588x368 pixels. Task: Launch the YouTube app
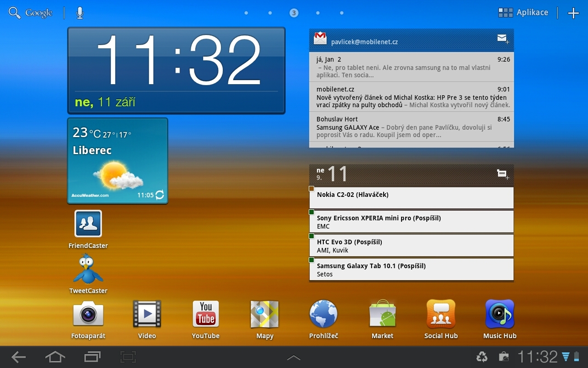point(205,315)
